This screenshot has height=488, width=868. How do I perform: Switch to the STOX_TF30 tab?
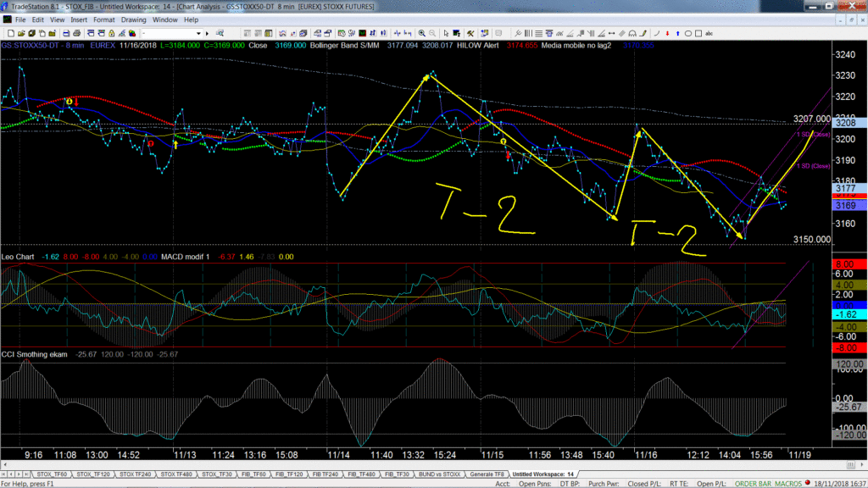point(216,474)
